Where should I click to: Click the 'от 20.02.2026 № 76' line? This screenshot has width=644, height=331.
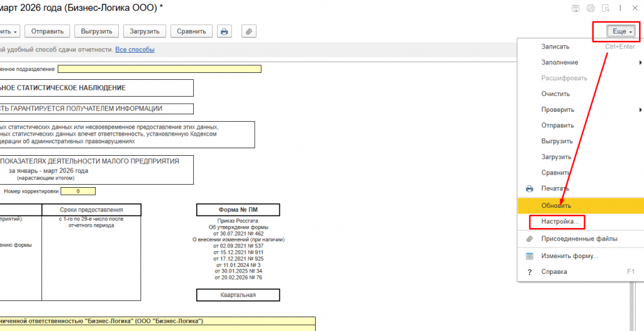pyautogui.click(x=238, y=278)
